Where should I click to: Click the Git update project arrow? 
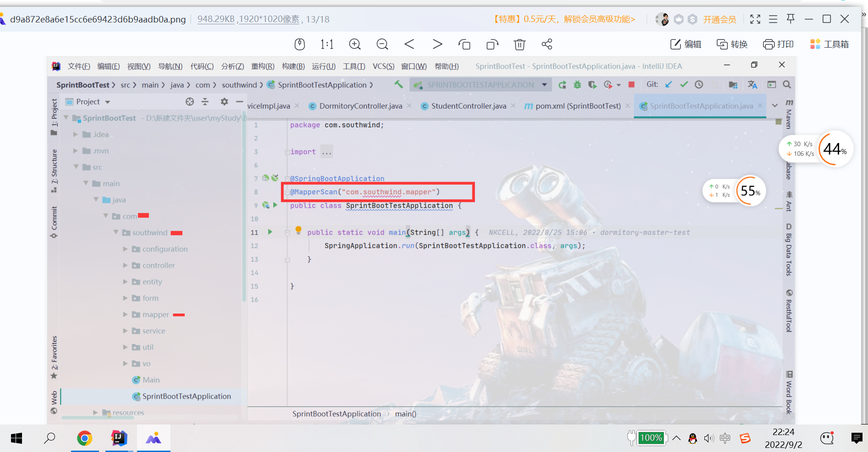coord(669,84)
